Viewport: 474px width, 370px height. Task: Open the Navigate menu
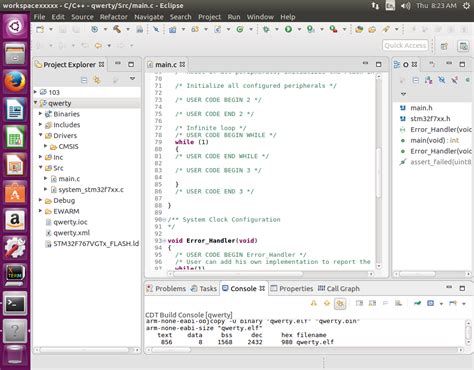(149, 17)
